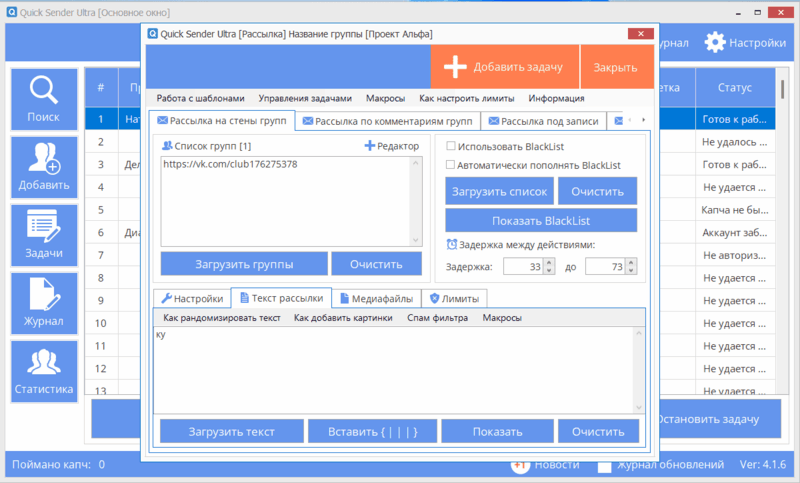Click the file icon on Медиафайлы tab
Screen dimensions: 800x483
pos(344,298)
